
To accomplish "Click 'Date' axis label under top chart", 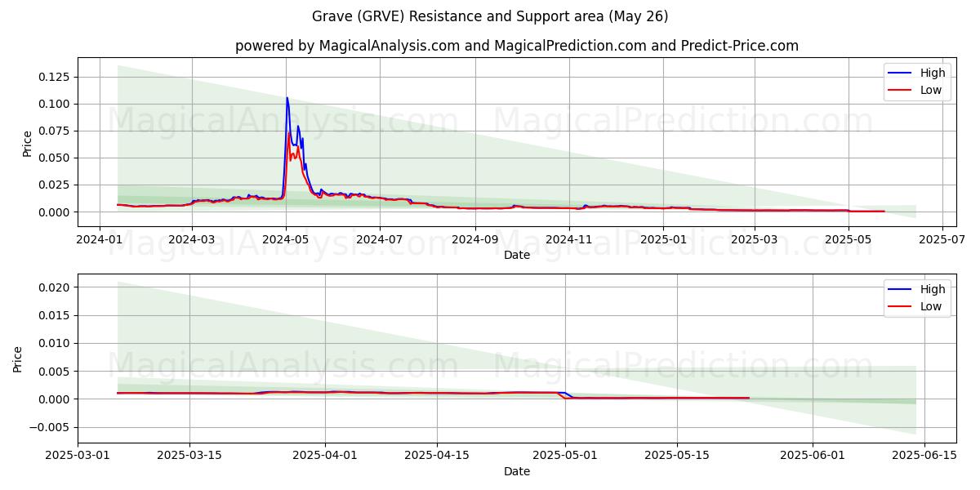I will coord(517,256).
